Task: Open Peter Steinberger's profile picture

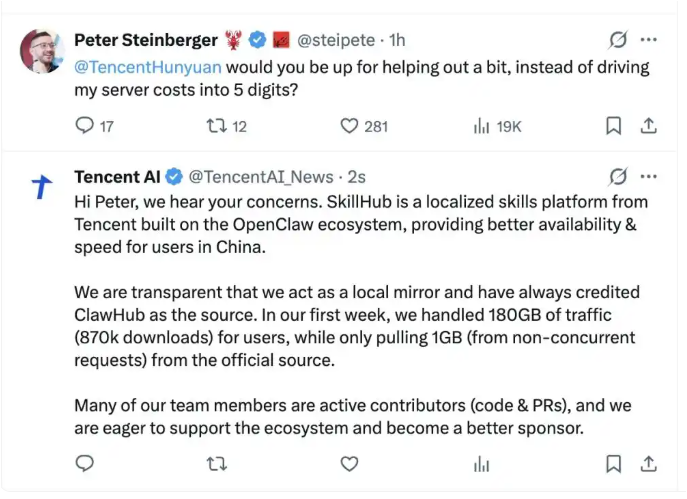Action: (42, 54)
